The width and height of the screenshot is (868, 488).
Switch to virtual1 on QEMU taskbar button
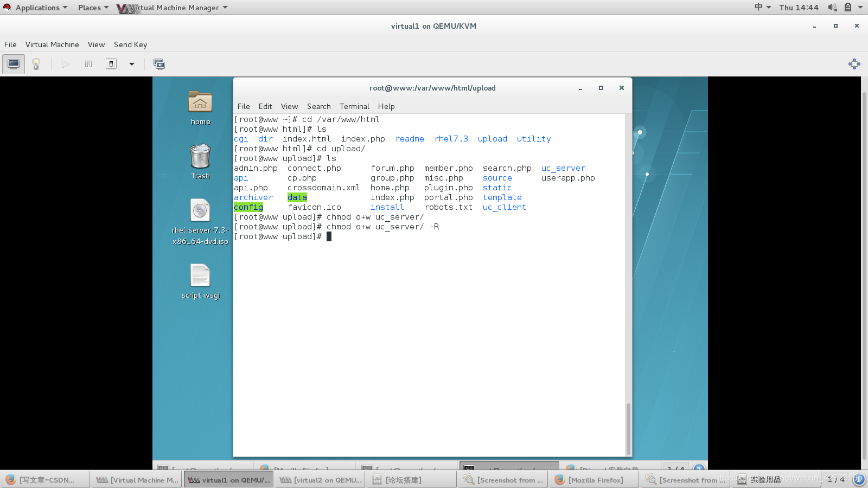pos(228,480)
